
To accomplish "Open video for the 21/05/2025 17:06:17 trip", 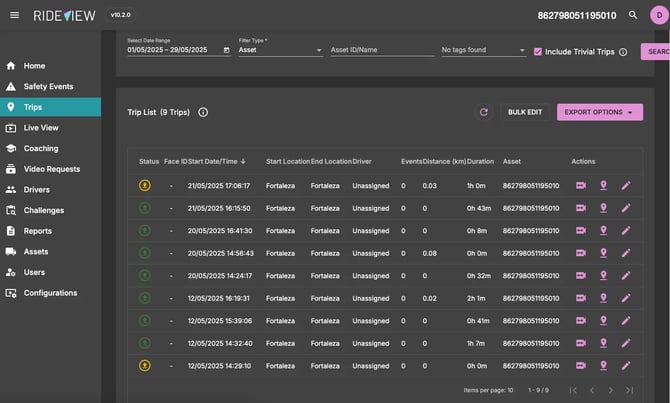I will [x=581, y=185].
